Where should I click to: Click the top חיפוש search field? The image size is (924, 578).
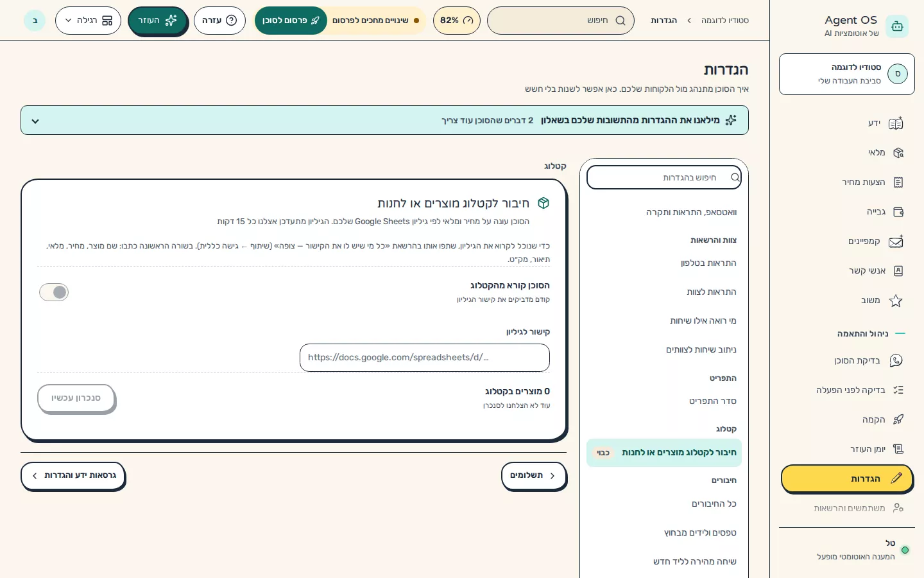pyautogui.click(x=561, y=21)
